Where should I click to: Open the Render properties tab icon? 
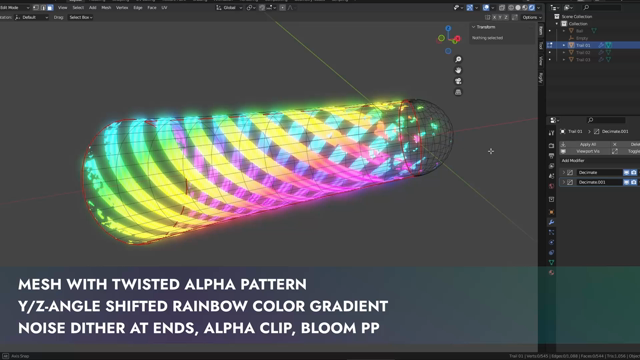click(551, 146)
